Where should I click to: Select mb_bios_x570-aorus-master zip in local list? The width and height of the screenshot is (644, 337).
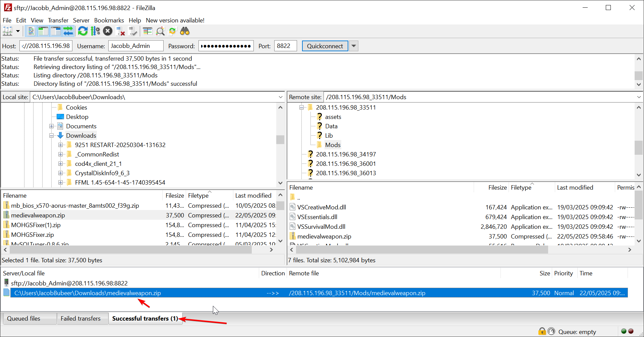75,206
